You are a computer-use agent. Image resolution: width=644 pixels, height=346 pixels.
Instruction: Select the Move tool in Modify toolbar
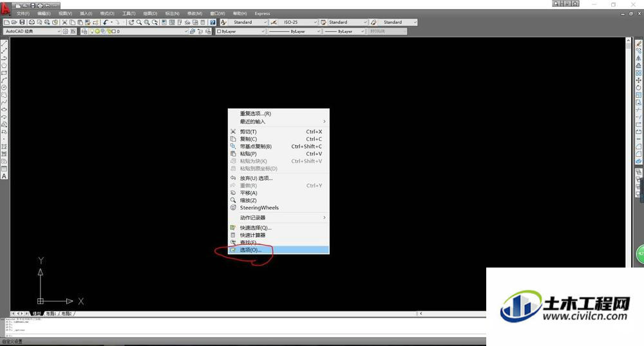[x=639, y=80]
